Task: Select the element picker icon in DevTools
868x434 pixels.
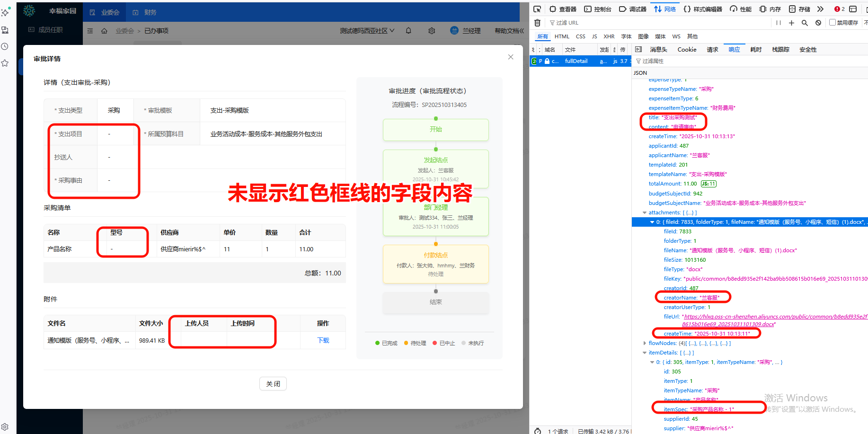Action: point(537,9)
